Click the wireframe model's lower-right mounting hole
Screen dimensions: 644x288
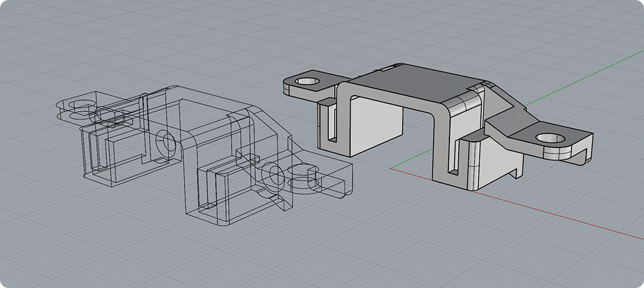pos(305,179)
